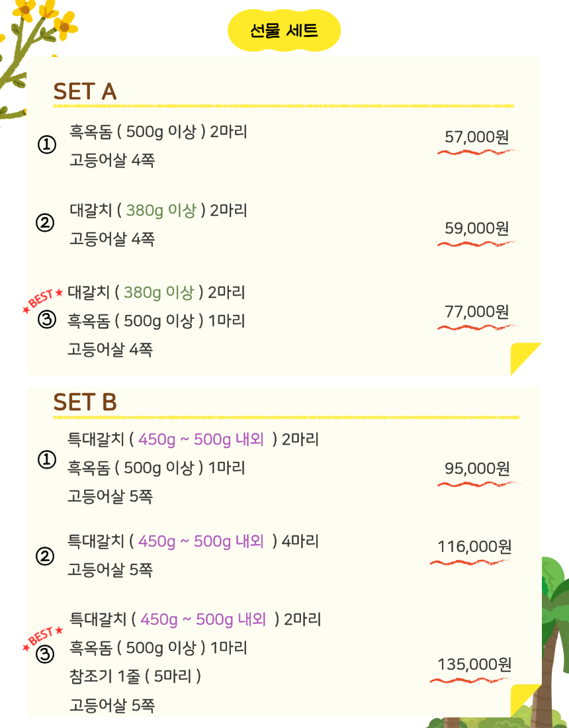569x728 pixels.
Task: Select the 57,000원 price
Action: (x=476, y=137)
